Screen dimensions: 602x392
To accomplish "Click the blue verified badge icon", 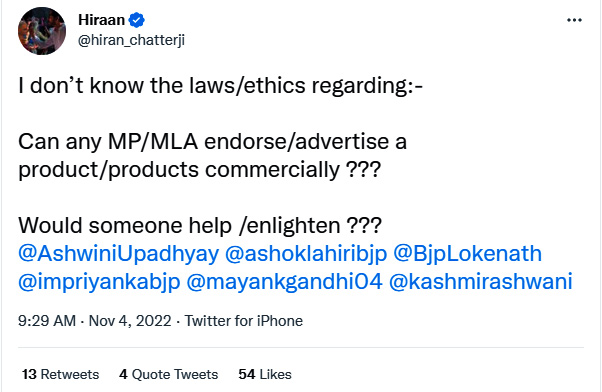I will pyautogui.click(x=137, y=20).
